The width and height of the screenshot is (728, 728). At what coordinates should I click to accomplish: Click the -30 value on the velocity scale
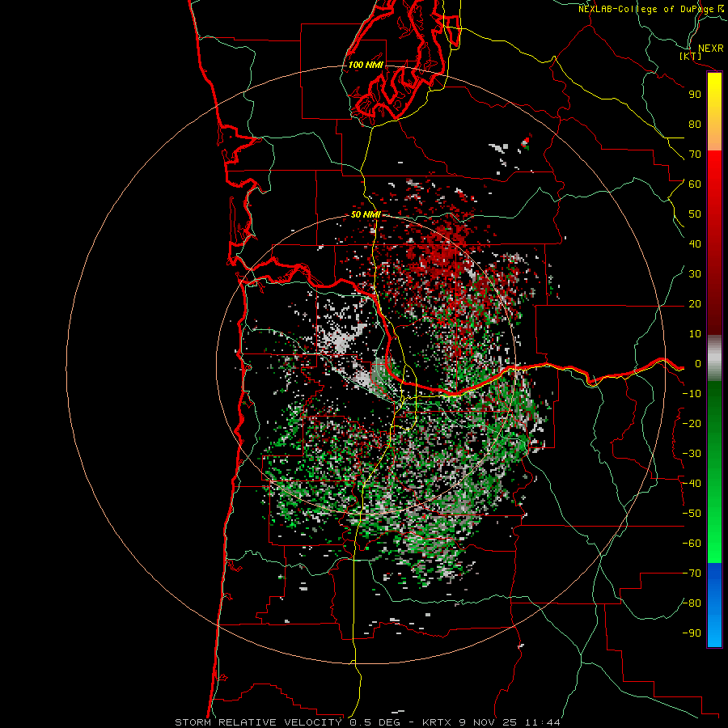[x=692, y=454]
